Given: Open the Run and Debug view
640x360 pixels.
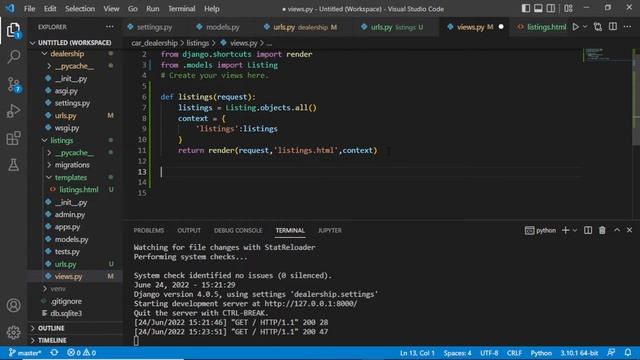Looking at the screenshot, I should [13, 111].
